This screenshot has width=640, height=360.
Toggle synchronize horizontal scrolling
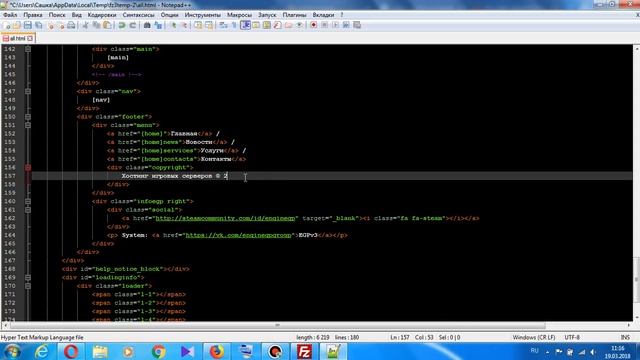(209, 25)
